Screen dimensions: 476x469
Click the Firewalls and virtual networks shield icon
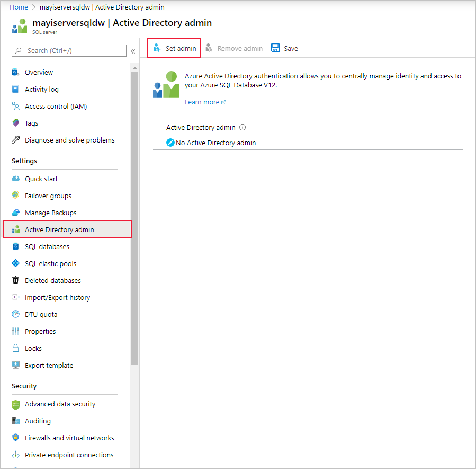[x=15, y=438]
